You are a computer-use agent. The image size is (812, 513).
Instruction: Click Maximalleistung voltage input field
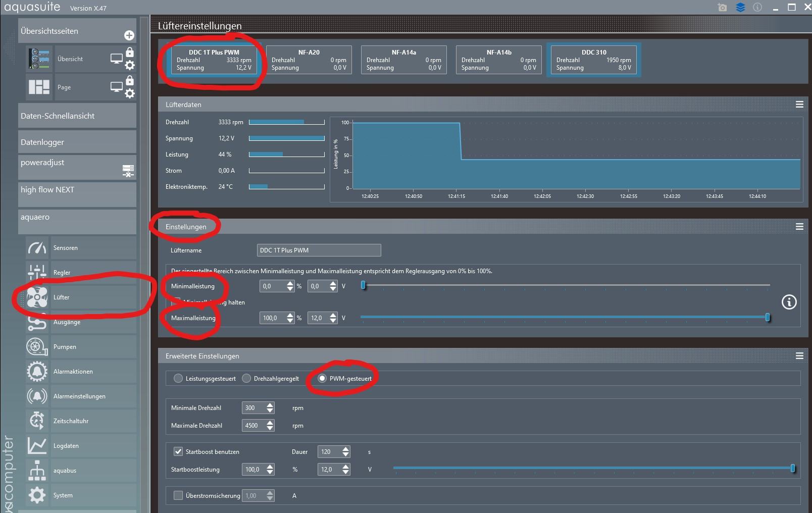point(318,318)
